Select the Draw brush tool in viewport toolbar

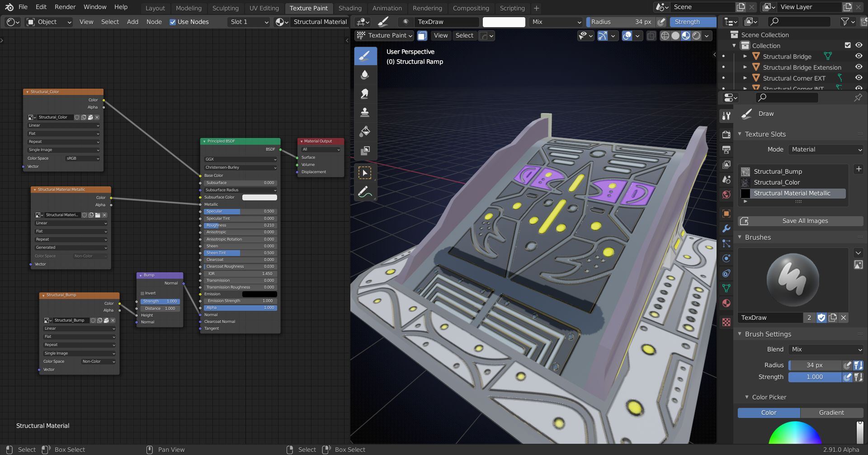365,56
